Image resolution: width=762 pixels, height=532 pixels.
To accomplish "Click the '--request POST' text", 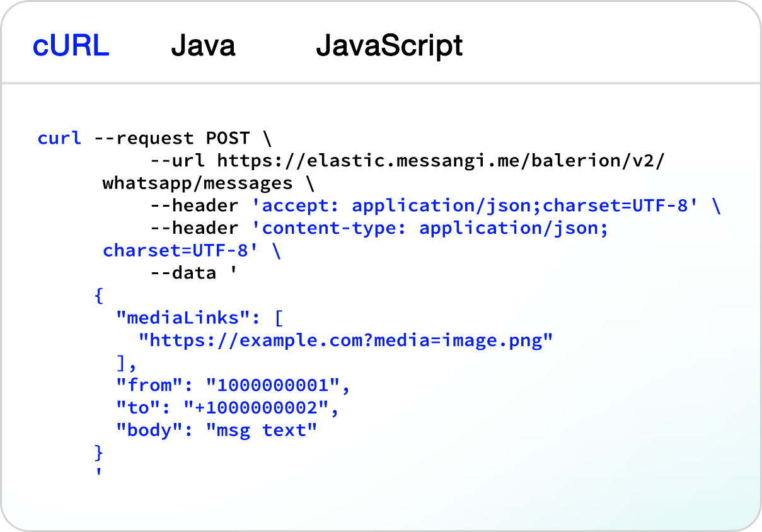I will (x=171, y=138).
